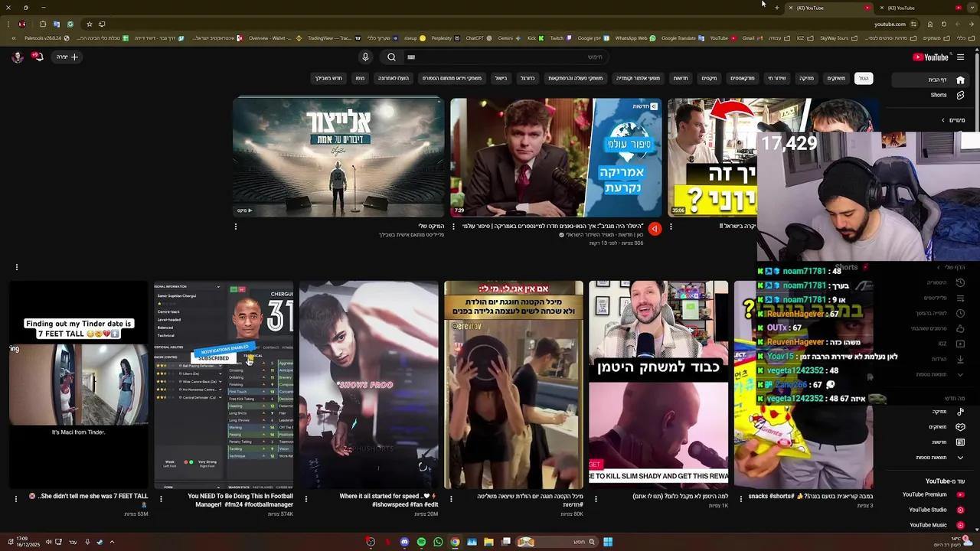Select the 'נוצפו' filter chip

pyautogui.click(x=360, y=78)
